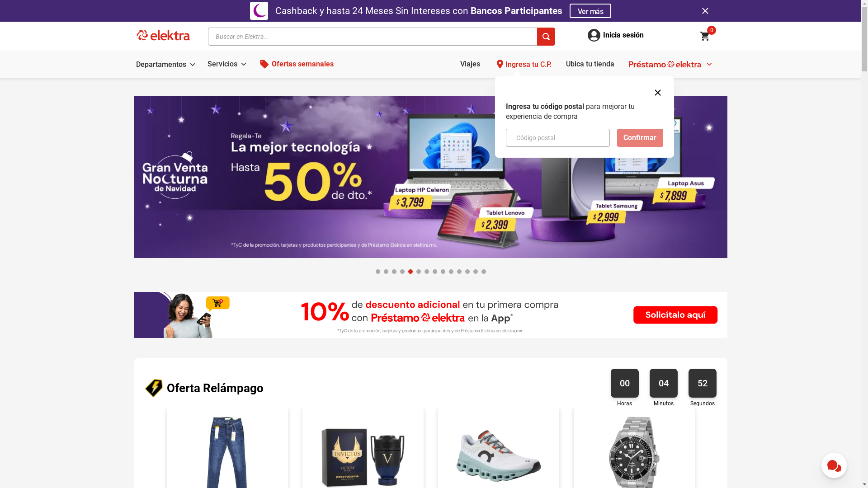This screenshot has height=488, width=868.
Task: Click the Ver más banner button
Action: tap(590, 11)
